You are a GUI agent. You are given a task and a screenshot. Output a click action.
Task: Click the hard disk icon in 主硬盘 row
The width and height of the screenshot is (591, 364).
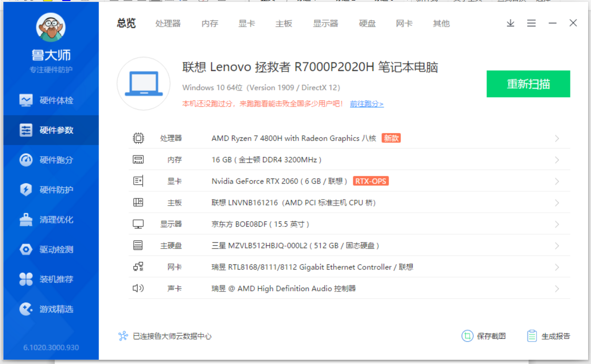138,246
